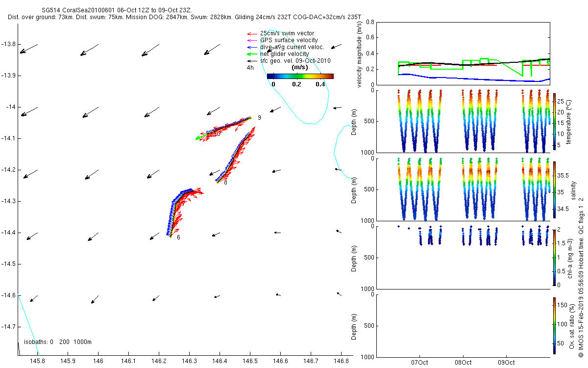The image size is (588, 368).
Task: Select the black sfc geo. vel. legend arrow
Action: pyautogui.click(x=252, y=61)
